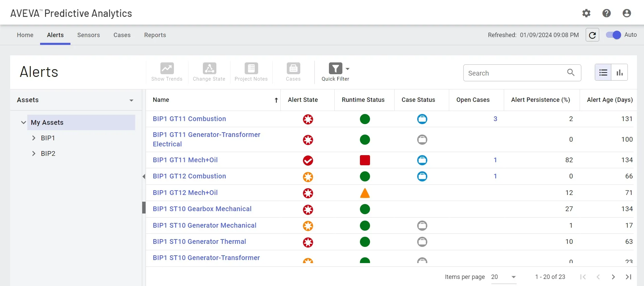Expand the BIP2 tree node
This screenshot has width=644, height=286.
tap(34, 153)
